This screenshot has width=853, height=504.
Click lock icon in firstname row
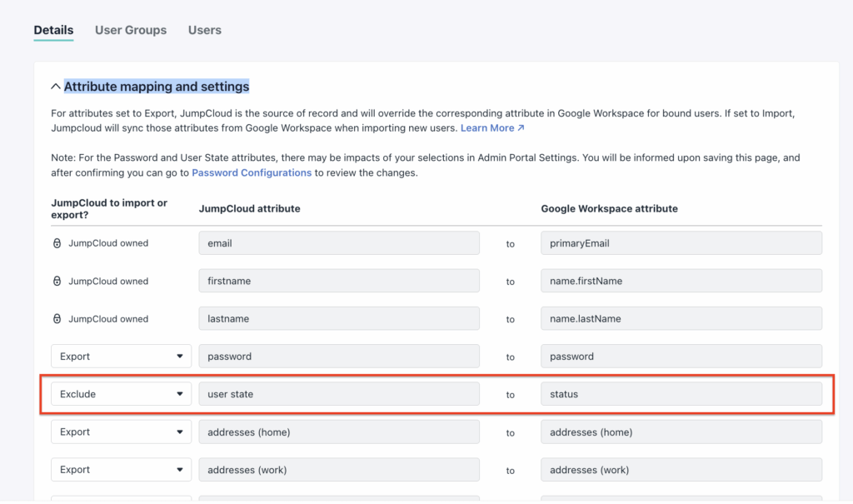[57, 281]
